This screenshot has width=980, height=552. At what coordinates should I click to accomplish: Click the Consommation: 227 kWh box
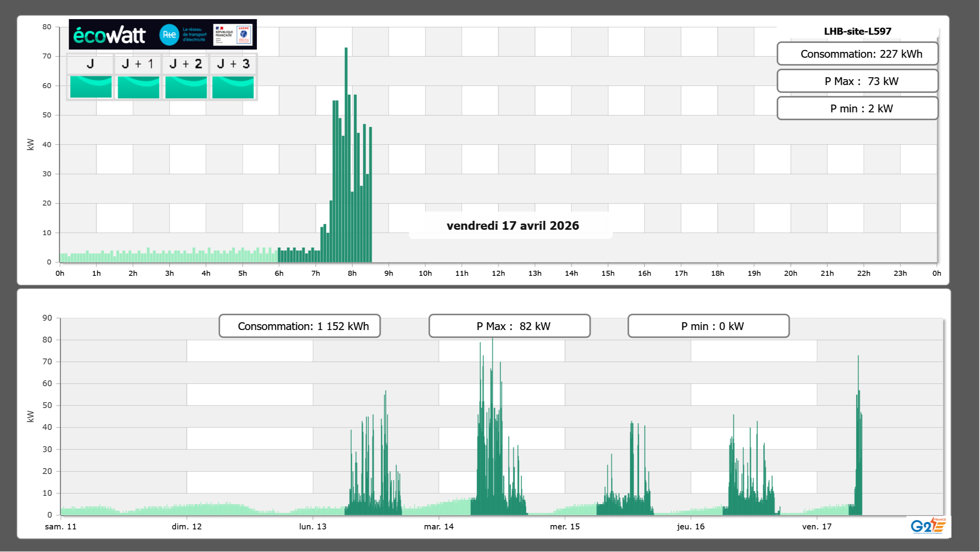(857, 54)
